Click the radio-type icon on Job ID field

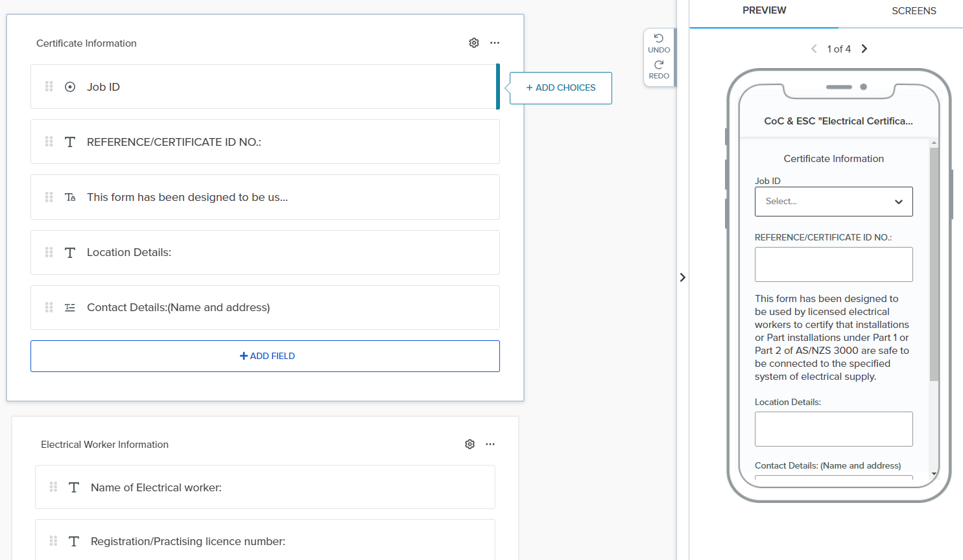[x=70, y=87]
